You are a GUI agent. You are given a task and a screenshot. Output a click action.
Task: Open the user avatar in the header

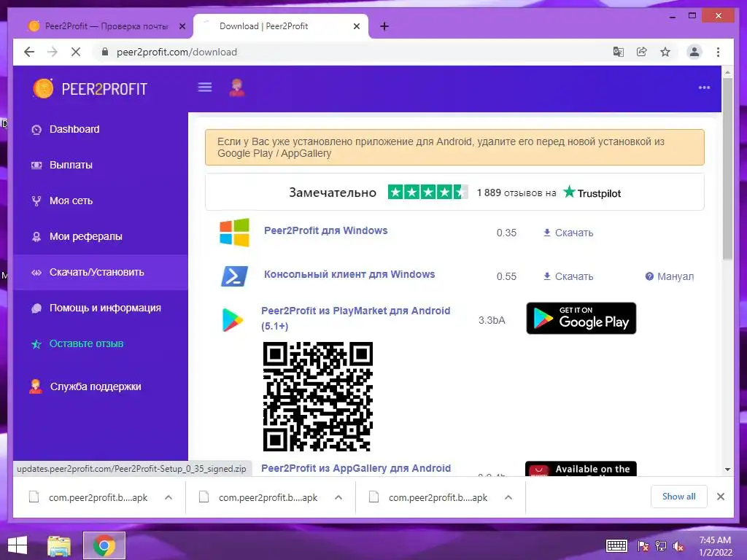pos(237,88)
